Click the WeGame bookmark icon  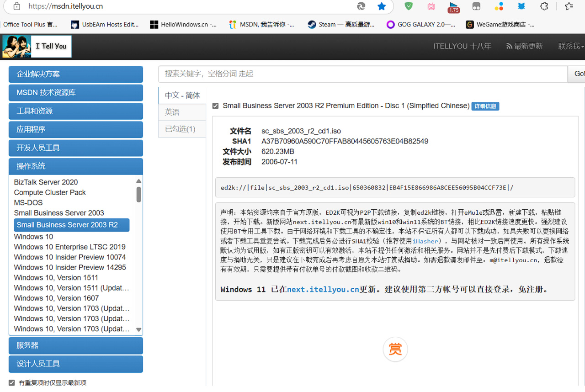[x=470, y=25]
